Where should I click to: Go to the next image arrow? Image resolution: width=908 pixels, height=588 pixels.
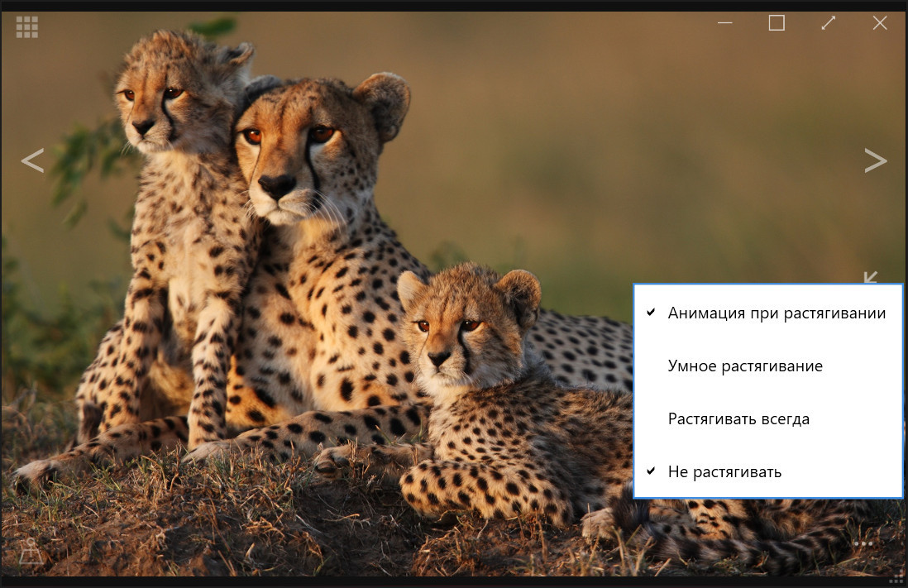[876, 160]
